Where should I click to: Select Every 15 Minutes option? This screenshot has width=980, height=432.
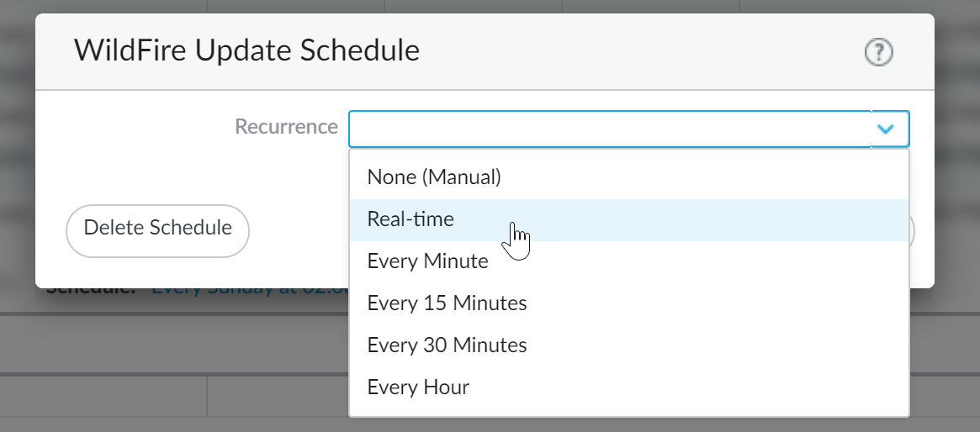(x=447, y=303)
